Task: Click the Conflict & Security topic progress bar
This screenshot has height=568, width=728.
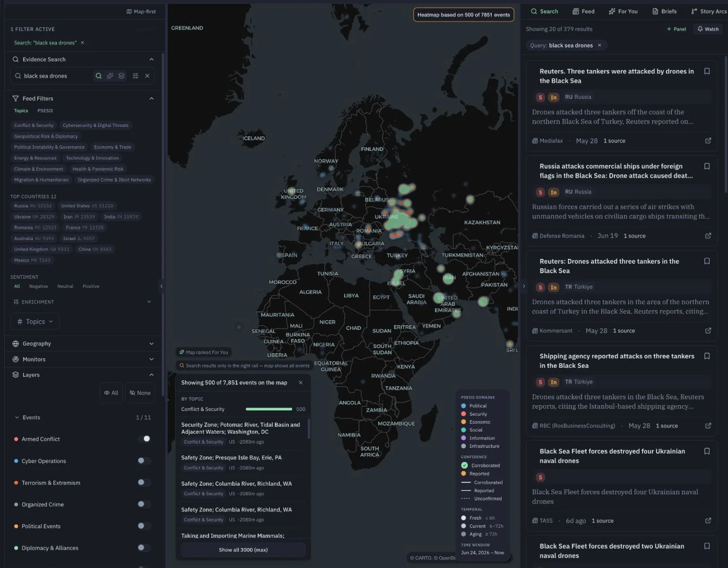Action: (x=269, y=409)
